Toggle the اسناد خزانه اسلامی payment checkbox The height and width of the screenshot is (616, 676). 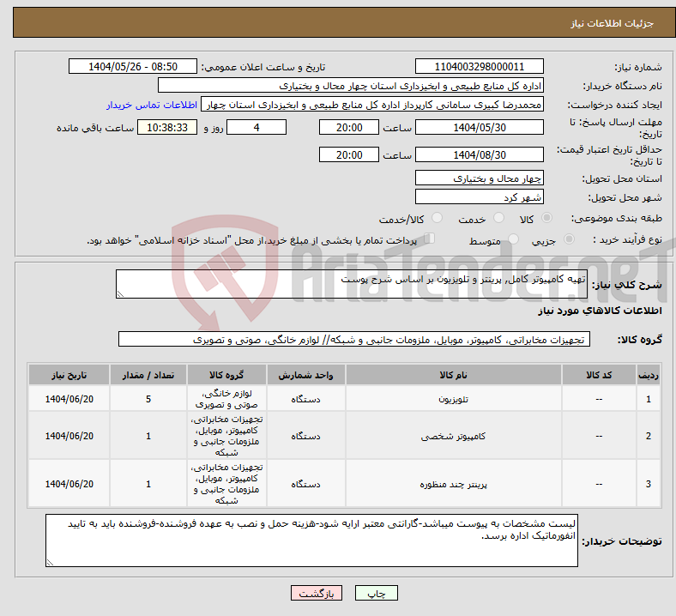pyautogui.click(x=430, y=239)
